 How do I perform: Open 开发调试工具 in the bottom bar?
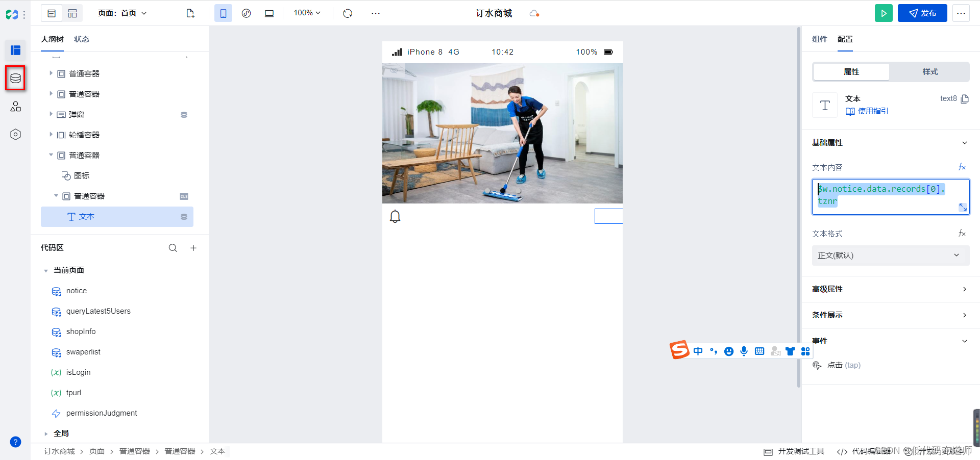(x=794, y=451)
